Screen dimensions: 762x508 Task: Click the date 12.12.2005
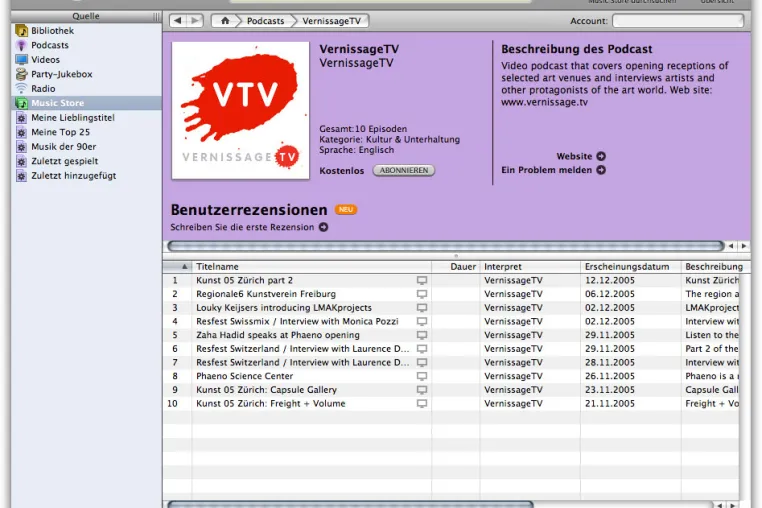(610, 280)
